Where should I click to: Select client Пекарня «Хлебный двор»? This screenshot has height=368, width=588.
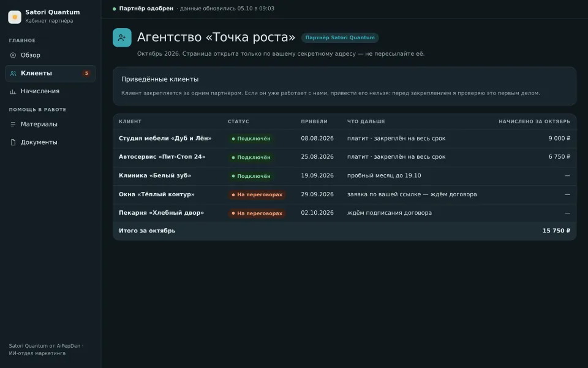161,213
